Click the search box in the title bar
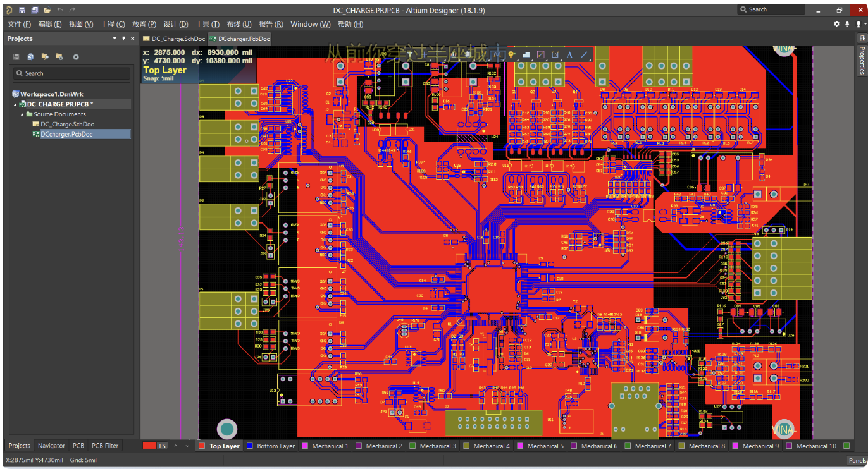868x469 pixels. tap(771, 9)
